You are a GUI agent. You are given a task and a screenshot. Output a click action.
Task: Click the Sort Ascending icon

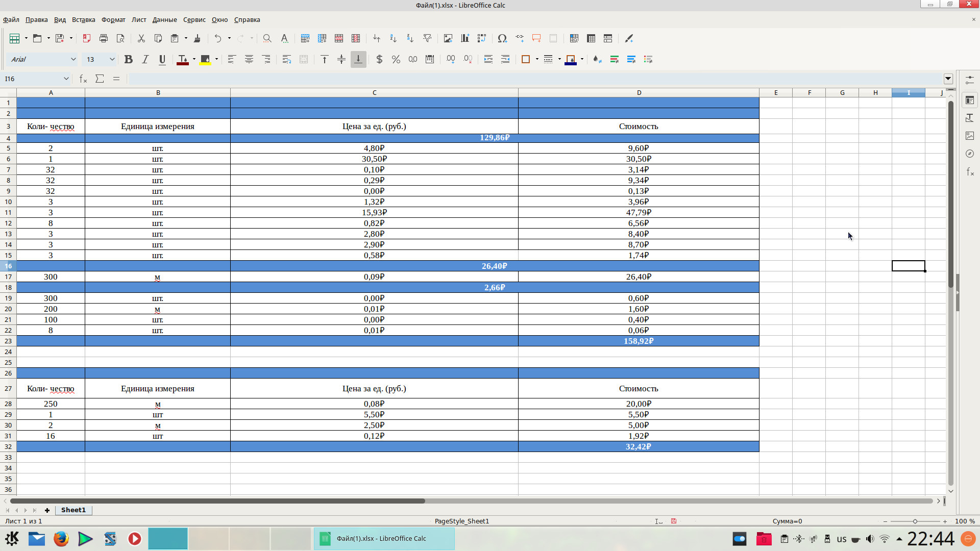[x=393, y=38]
